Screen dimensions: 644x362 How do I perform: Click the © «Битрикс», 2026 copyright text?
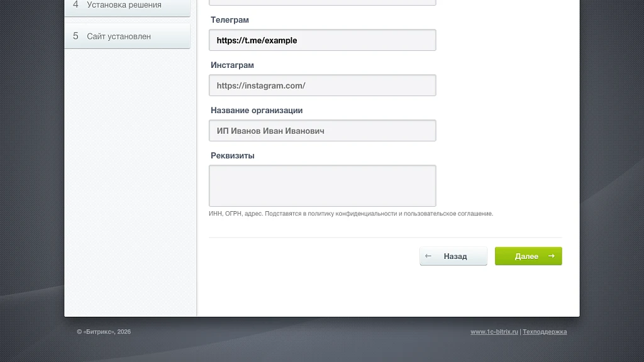pyautogui.click(x=104, y=332)
